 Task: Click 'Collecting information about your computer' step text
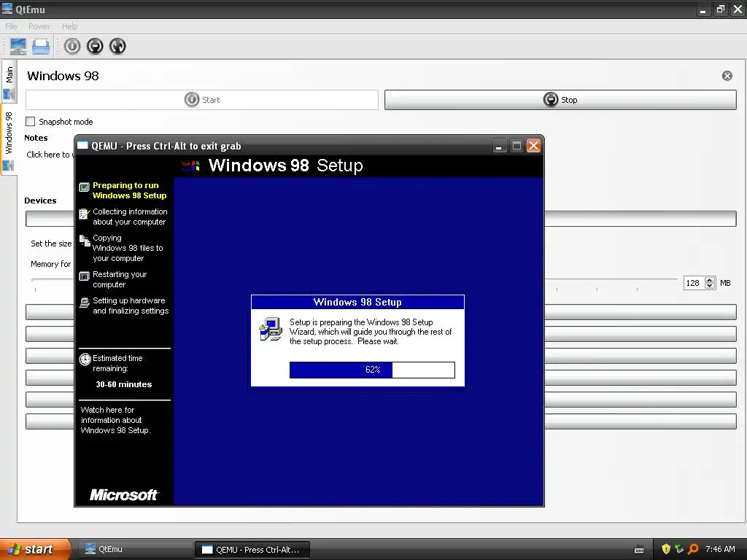pos(130,217)
